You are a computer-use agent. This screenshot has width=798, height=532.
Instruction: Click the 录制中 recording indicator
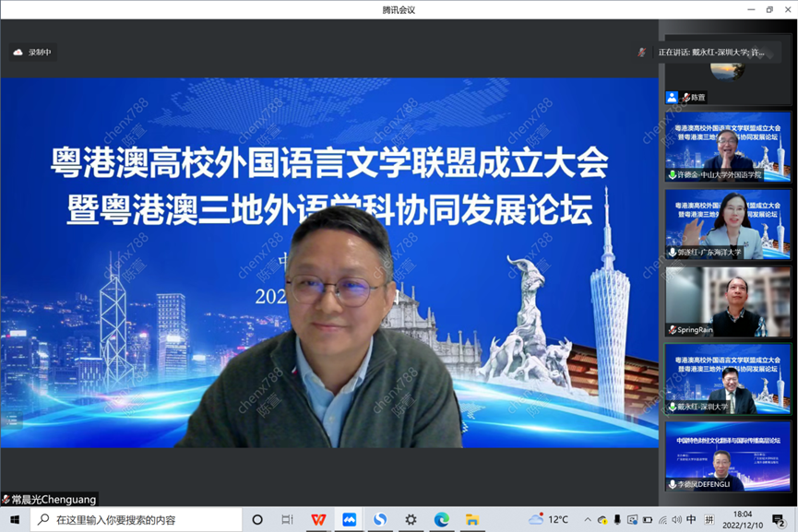[x=32, y=53]
